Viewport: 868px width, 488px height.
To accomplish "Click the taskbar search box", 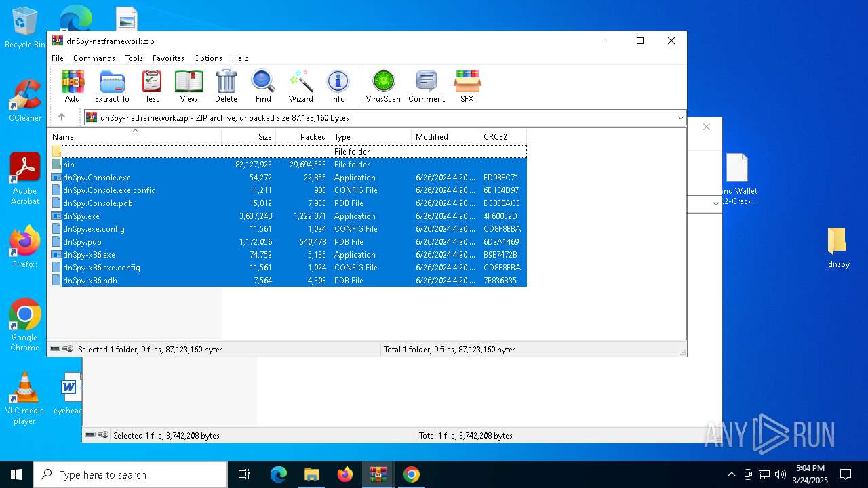I will tap(130, 474).
